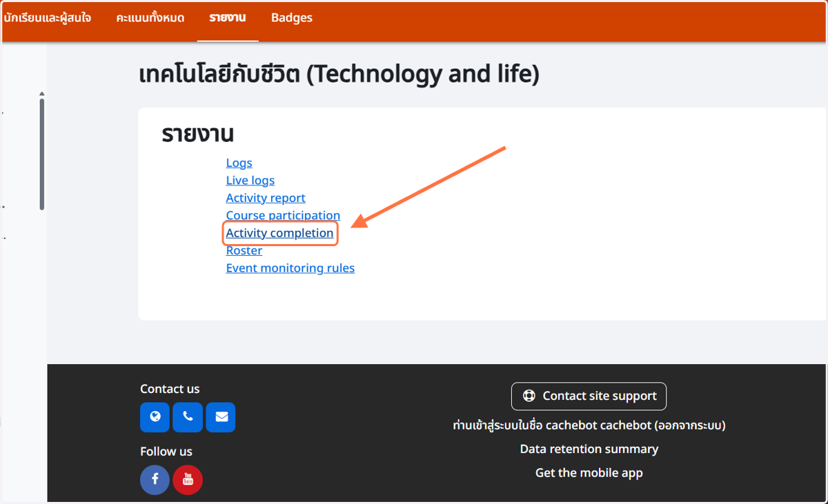Click the phone icon under Contact us

[x=188, y=417]
